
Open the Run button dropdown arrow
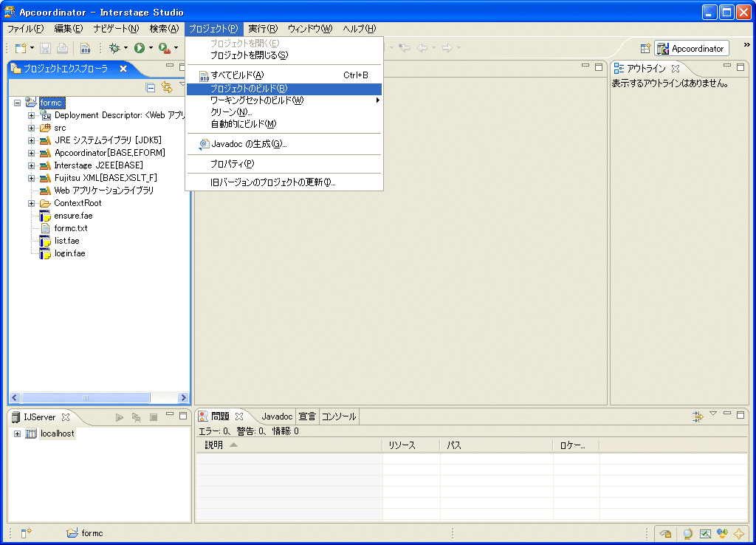pyautogui.click(x=151, y=49)
